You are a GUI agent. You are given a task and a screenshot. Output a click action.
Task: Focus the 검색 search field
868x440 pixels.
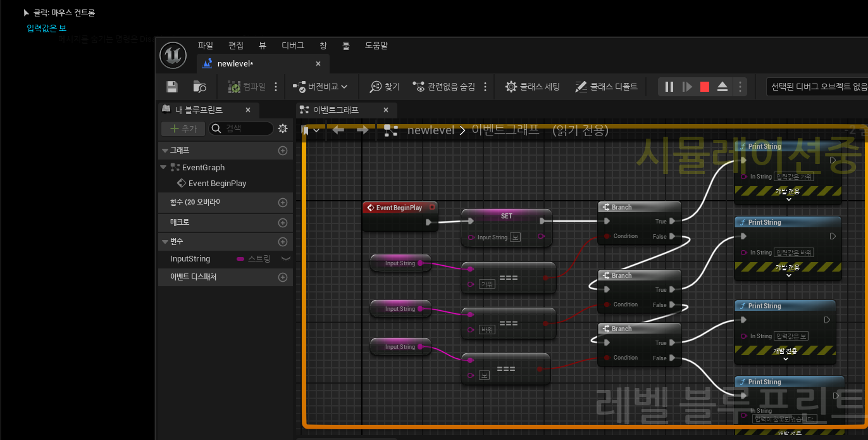point(241,129)
